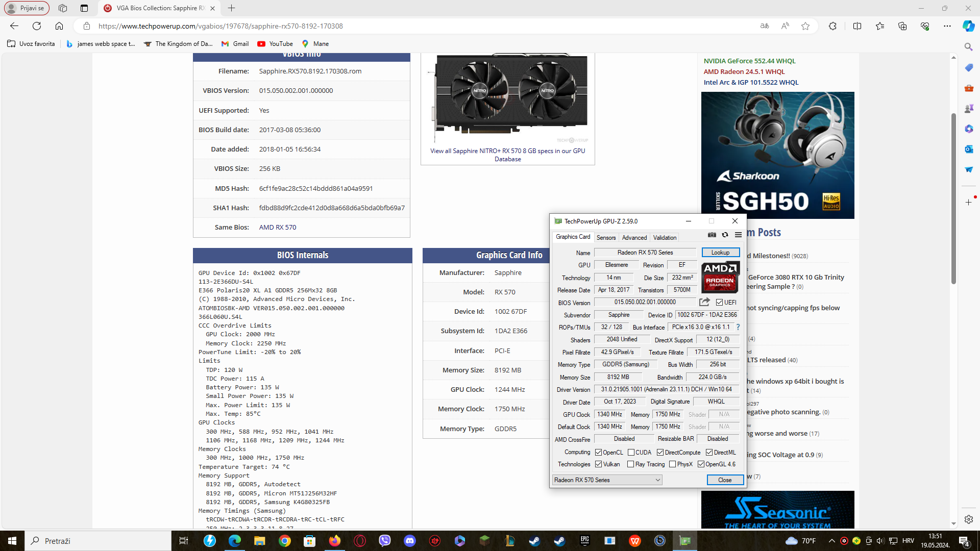Viewport: 980px width, 551px height.
Task: Switch to Advanced tab
Action: click(x=634, y=238)
